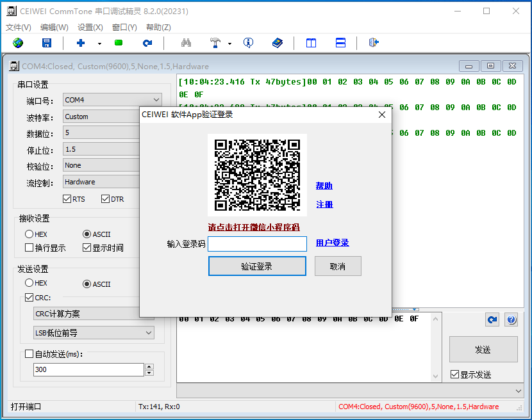532x420 pixels.
Task: Click the CommTone app icon in title bar
Action: tap(12, 11)
